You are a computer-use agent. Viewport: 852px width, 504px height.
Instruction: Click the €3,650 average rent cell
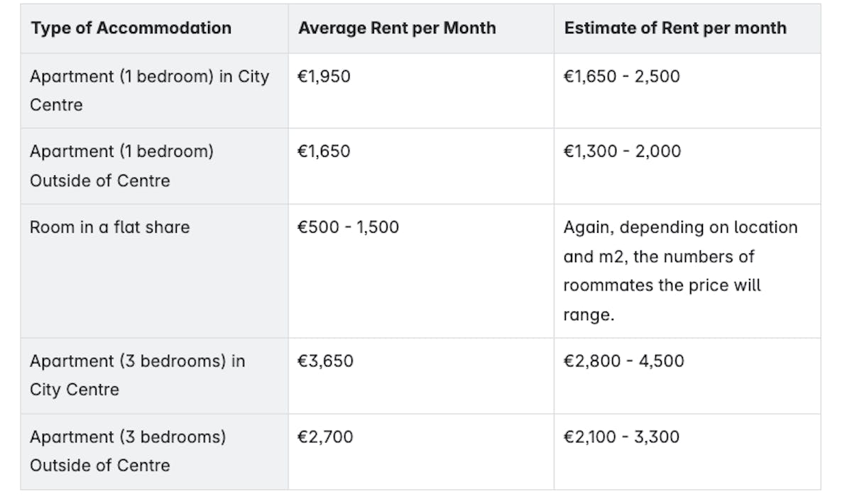click(325, 361)
